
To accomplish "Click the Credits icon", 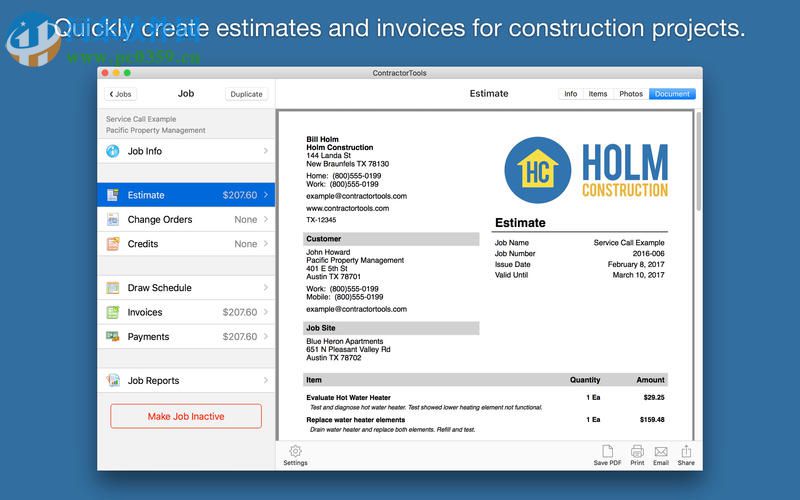I will point(113,244).
